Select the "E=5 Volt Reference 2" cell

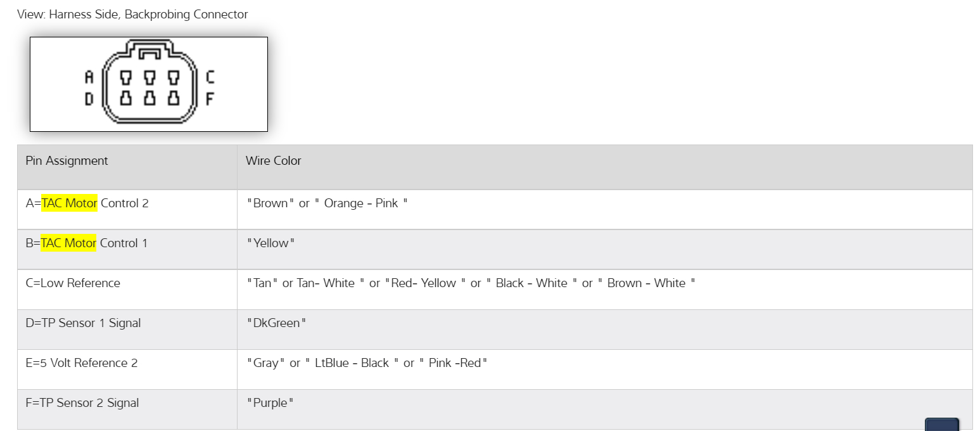[x=82, y=363]
